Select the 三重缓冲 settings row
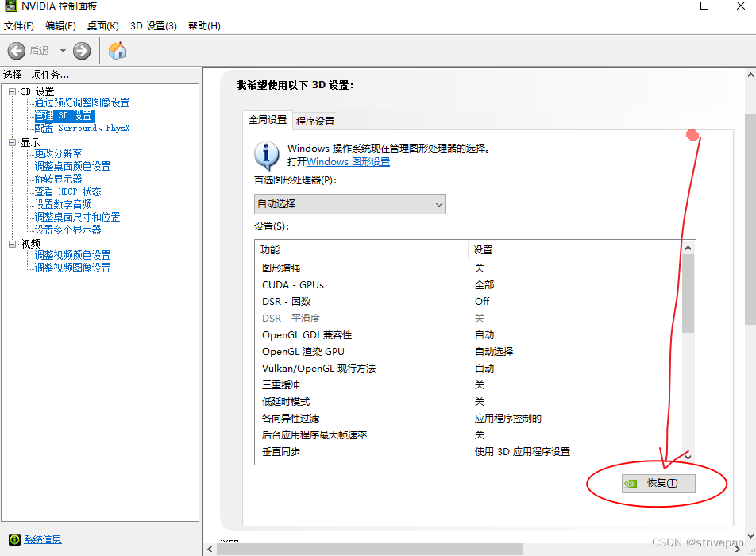The height and width of the screenshot is (556, 756). (x=469, y=385)
